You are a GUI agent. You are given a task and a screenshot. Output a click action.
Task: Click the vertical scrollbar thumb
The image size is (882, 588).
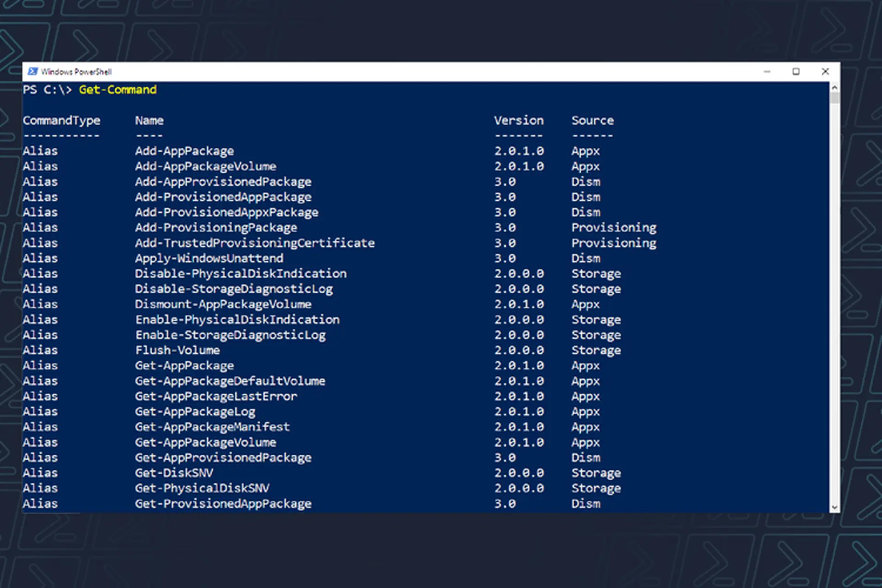coord(835,98)
